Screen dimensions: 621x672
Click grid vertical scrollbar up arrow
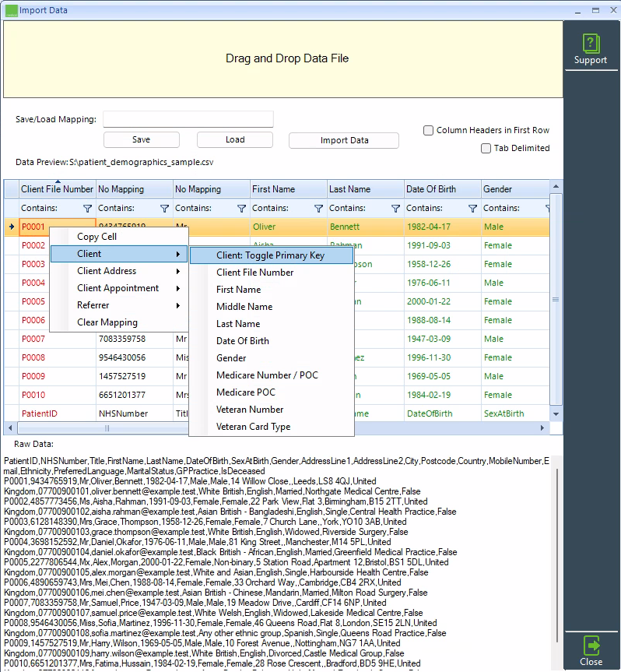tap(556, 186)
